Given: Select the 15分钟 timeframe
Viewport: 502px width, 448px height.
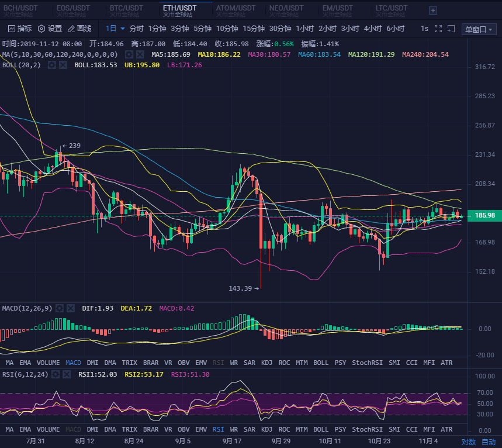Looking at the screenshot, I should point(254,29).
